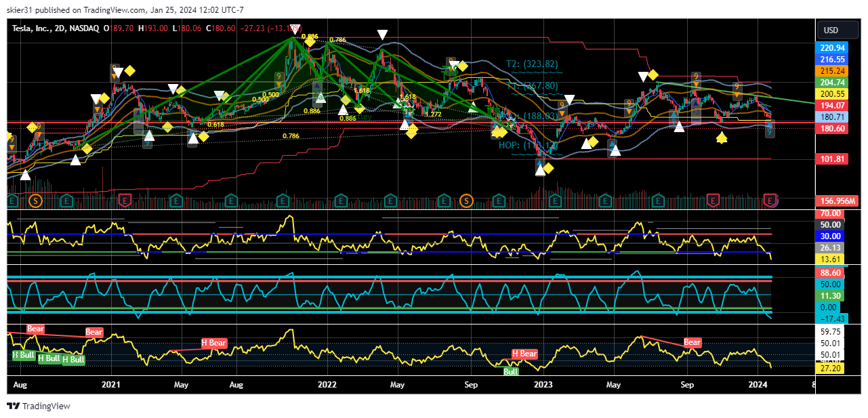The image size is (868, 418).
Task: Click the T2: (323.82) target label
Action: point(532,64)
